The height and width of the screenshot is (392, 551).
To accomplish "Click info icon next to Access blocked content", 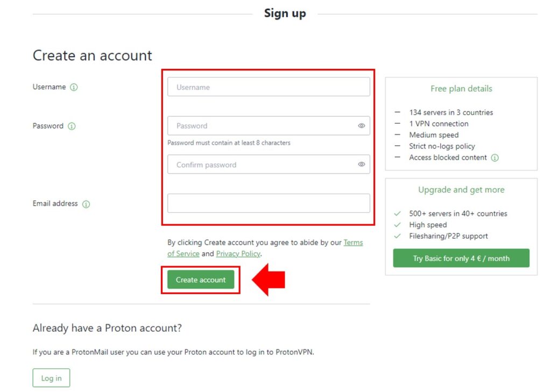I will coord(495,158).
